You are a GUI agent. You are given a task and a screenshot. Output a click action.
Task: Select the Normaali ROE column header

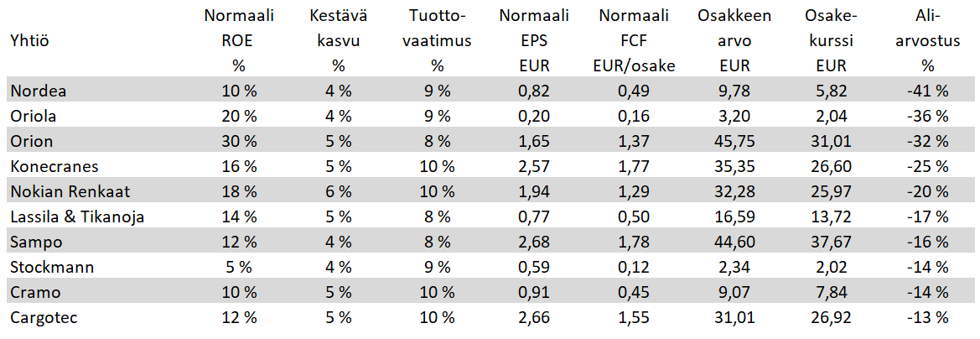click(238, 40)
